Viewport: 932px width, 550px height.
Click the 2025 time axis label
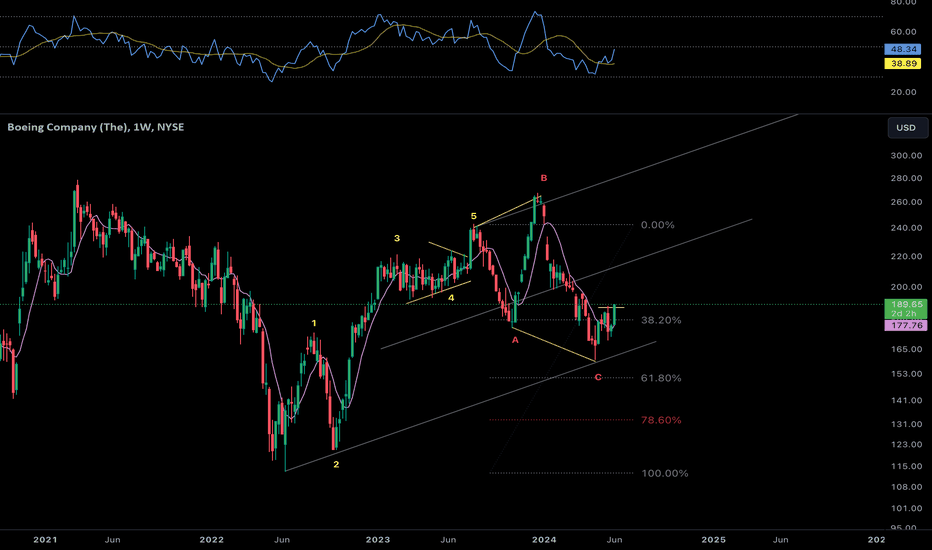pos(713,540)
